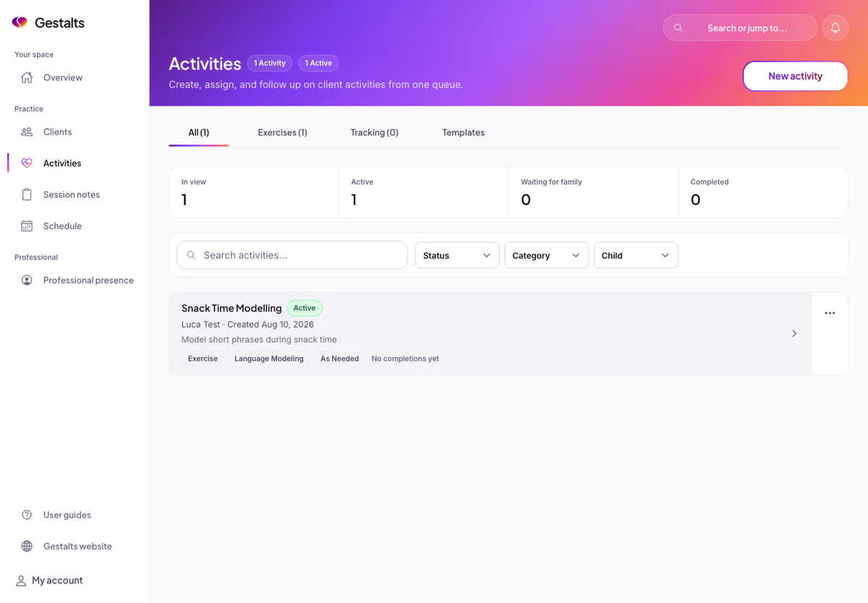
Task: Click the Search activities input field
Action: click(292, 255)
